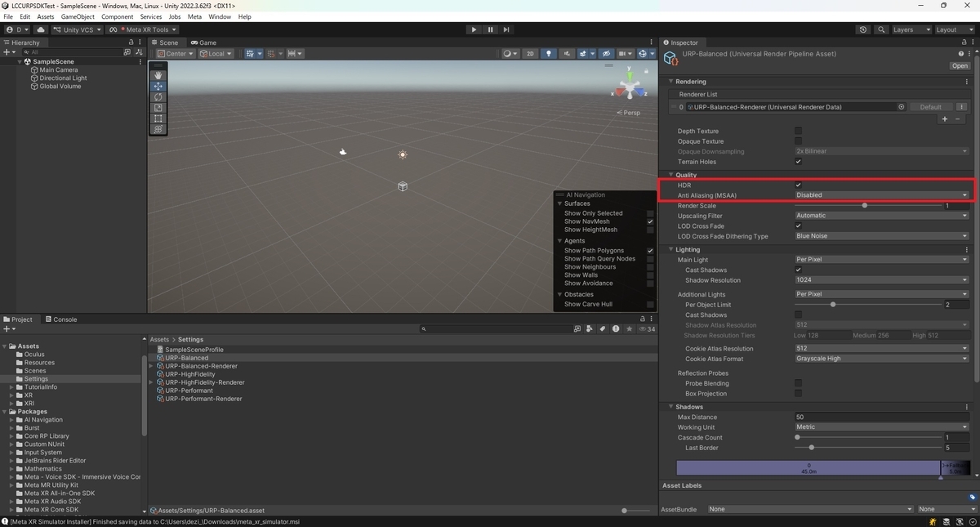This screenshot has width=980, height=527.
Task: Toggle scene lighting with the lightbulb icon
Action: tap(549, 54)
